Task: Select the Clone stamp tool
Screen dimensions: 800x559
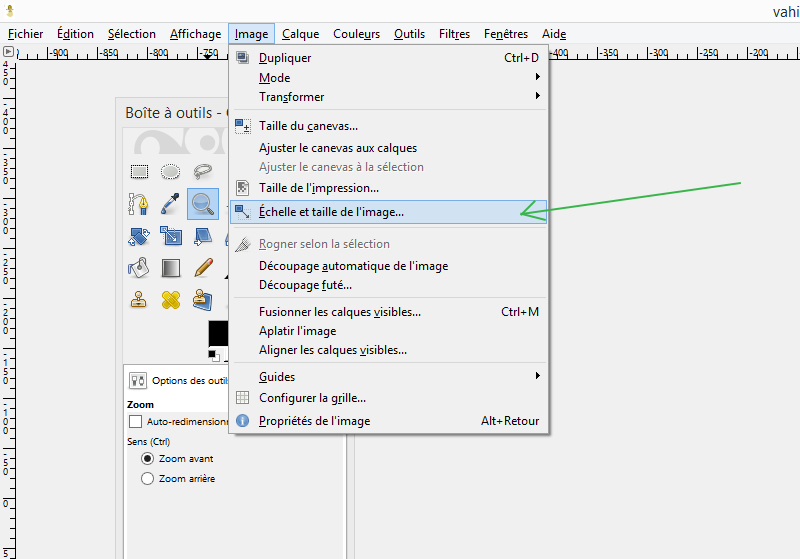Action: click(139, 300)
